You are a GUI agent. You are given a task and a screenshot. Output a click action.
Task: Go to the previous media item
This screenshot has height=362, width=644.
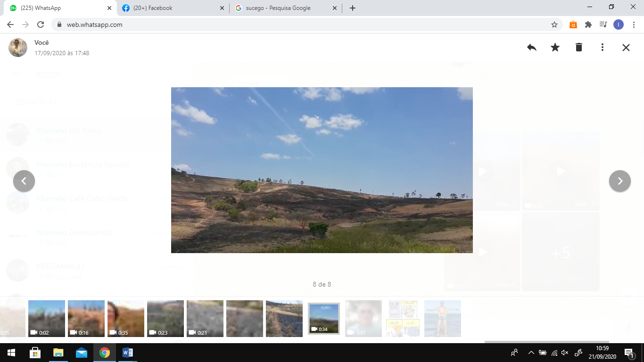click(x=24, y=181)
